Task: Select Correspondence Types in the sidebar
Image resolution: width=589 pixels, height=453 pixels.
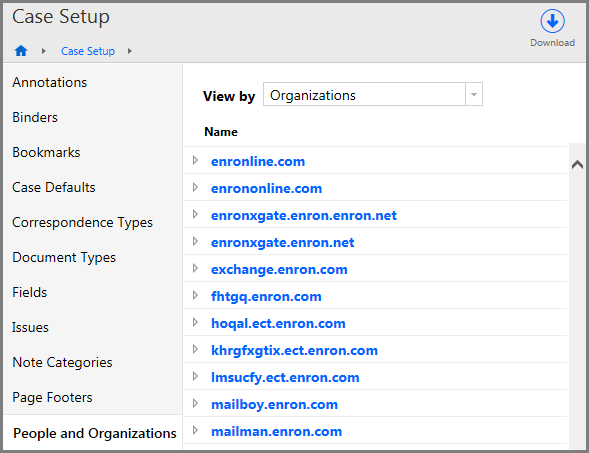Action: [82, 222]
